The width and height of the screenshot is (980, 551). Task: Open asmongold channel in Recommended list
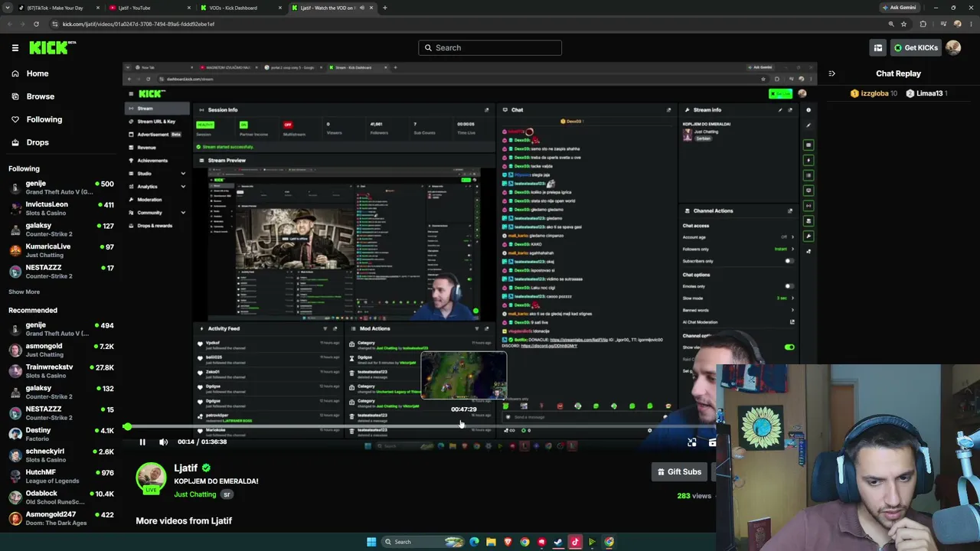pos(61,350)
